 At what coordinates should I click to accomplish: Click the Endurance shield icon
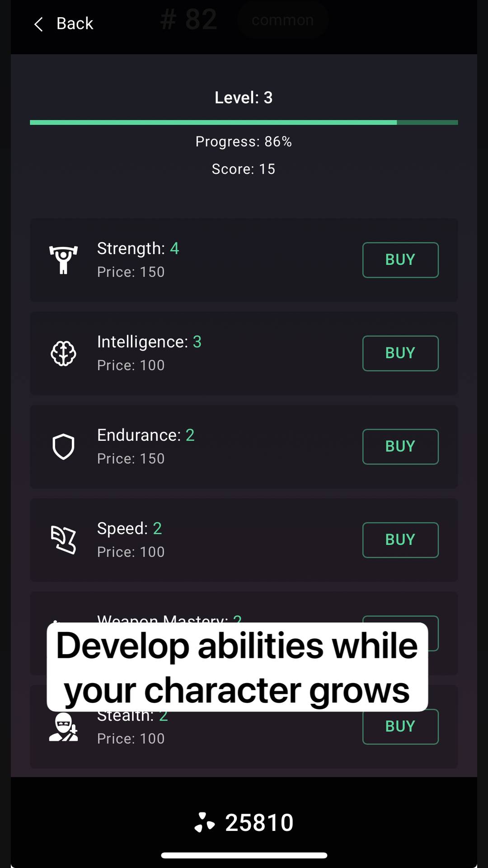(63, 447)
